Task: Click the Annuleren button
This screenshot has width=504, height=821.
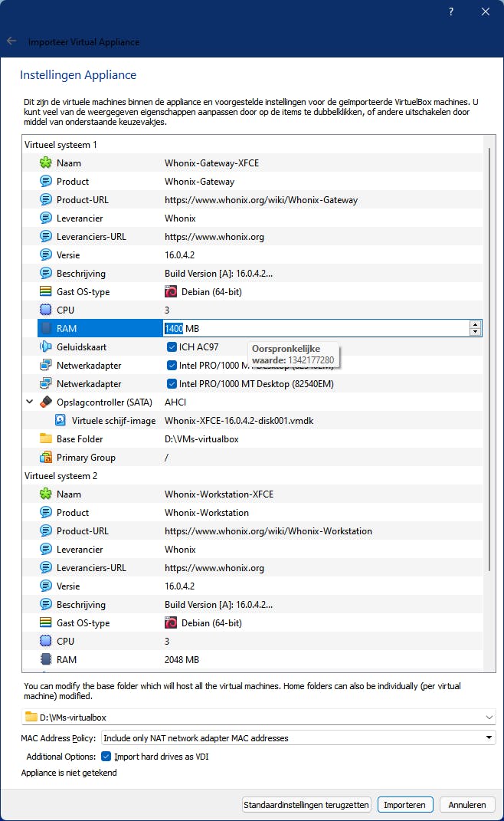Action: pos(466,805)
